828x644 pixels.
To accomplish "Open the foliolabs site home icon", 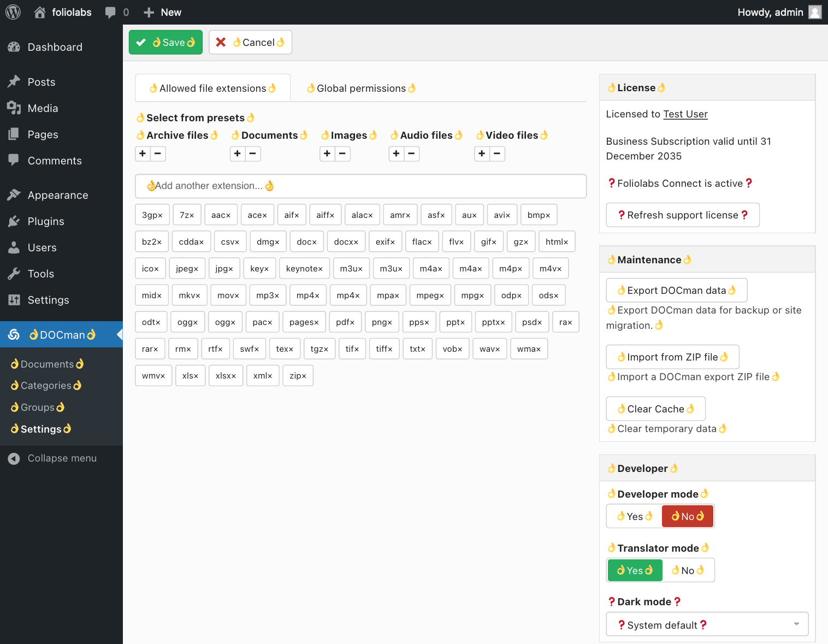I will point(40,12).
